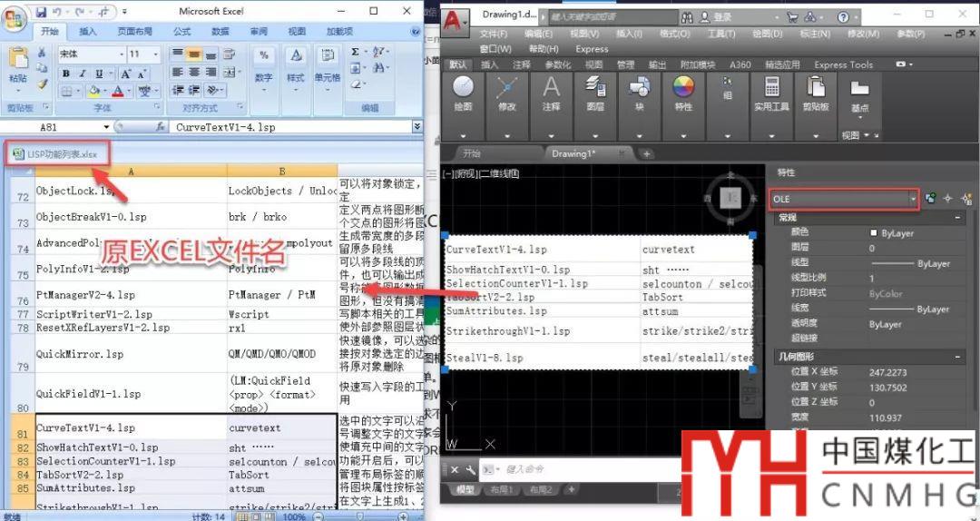Screen dimensions: 980x521
Task: Save the Excel workbook from quick access
Action: click(41, 11)
